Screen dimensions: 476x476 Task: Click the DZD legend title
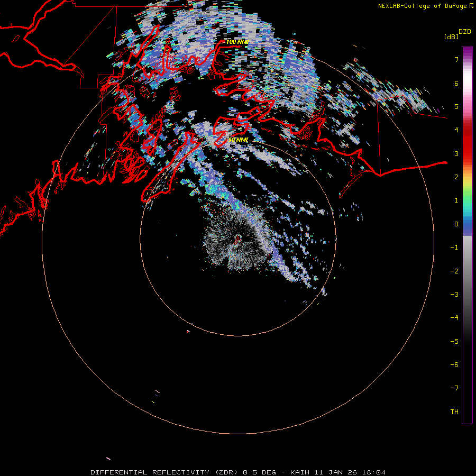pyautogui.click(x=464, y=32)
